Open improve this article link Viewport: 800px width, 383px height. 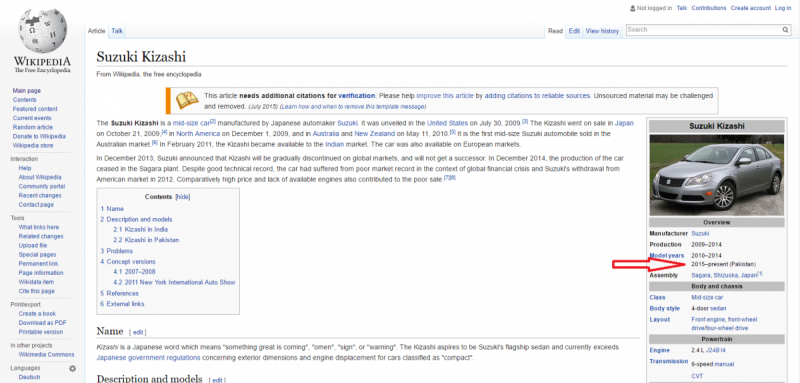445,96
